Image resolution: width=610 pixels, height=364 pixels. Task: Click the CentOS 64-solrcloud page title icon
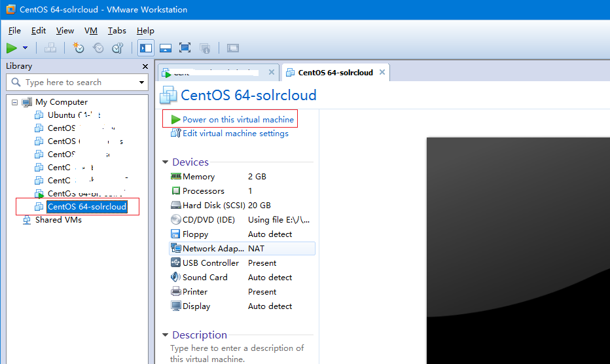(168, 95)
